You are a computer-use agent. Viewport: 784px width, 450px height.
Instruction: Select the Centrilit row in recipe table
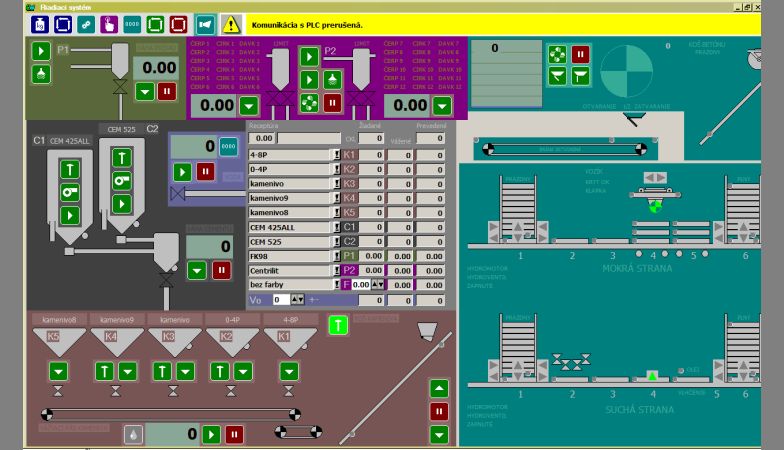[x=289, y=270]
